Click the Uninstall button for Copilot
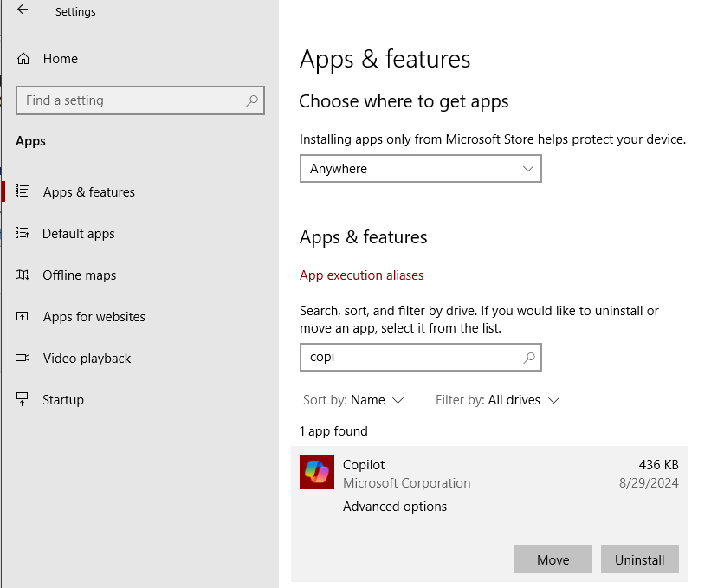 [639, 559]
